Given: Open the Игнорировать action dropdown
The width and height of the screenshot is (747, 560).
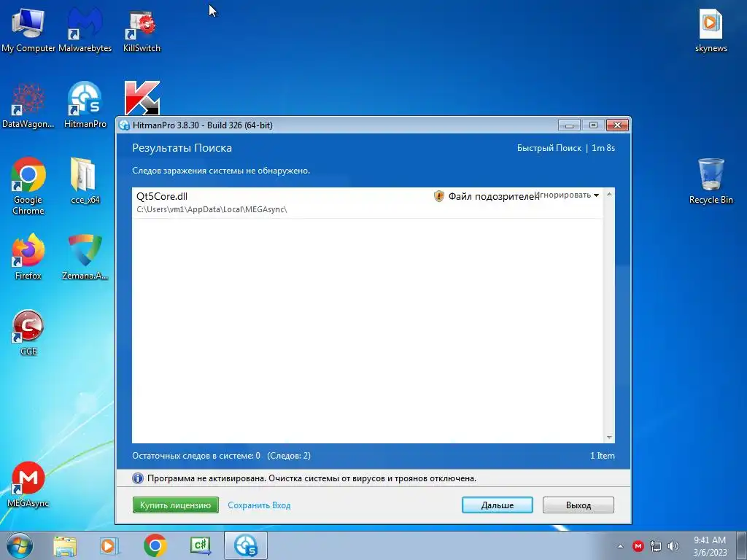Looking at the screenshot, I should [x=566, y=195].
